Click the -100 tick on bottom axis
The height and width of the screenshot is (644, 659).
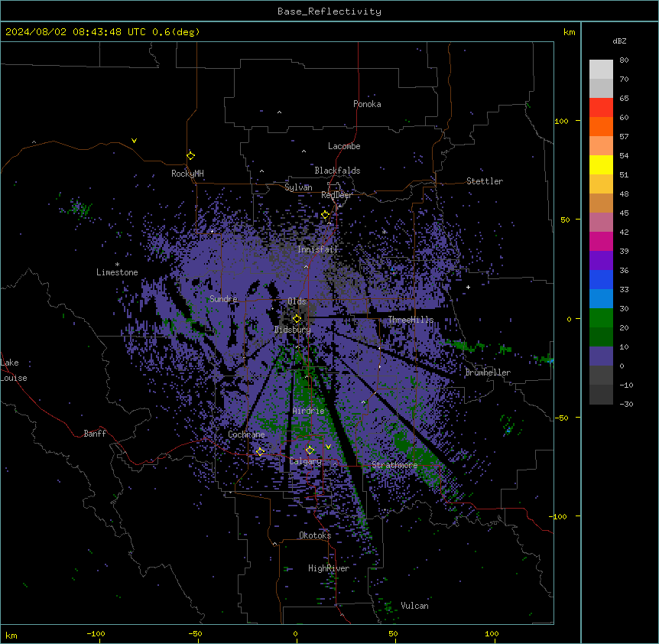click(x=96, y=633)
